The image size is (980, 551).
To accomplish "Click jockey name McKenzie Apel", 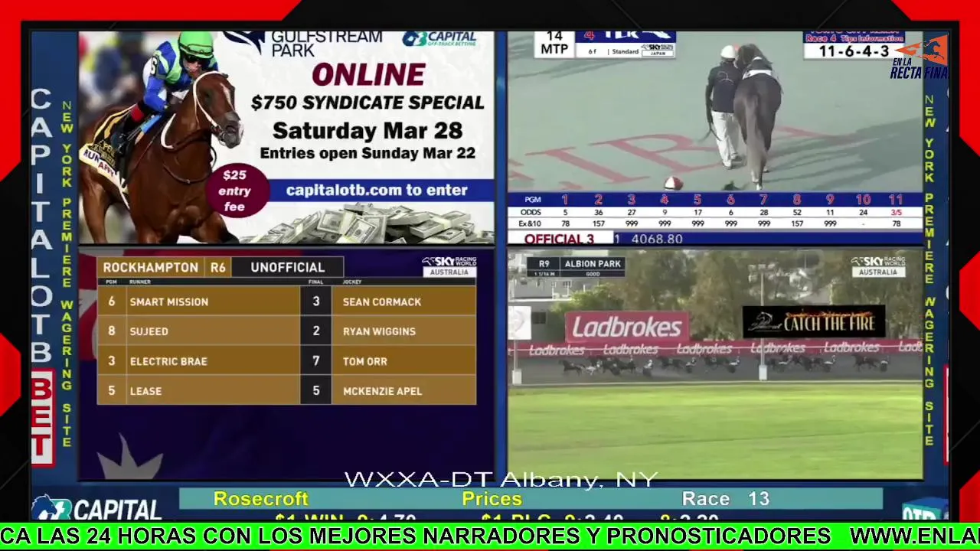I will coord(382,391).
